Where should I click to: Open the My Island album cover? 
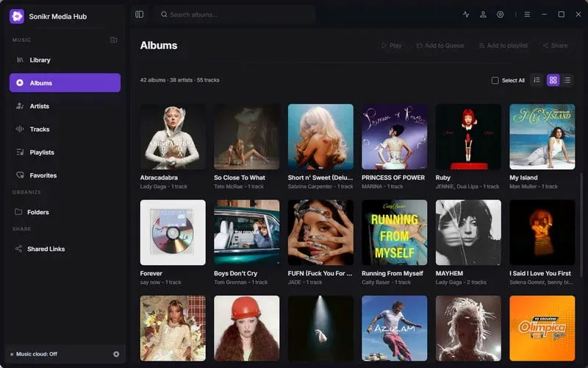[542, 137]
